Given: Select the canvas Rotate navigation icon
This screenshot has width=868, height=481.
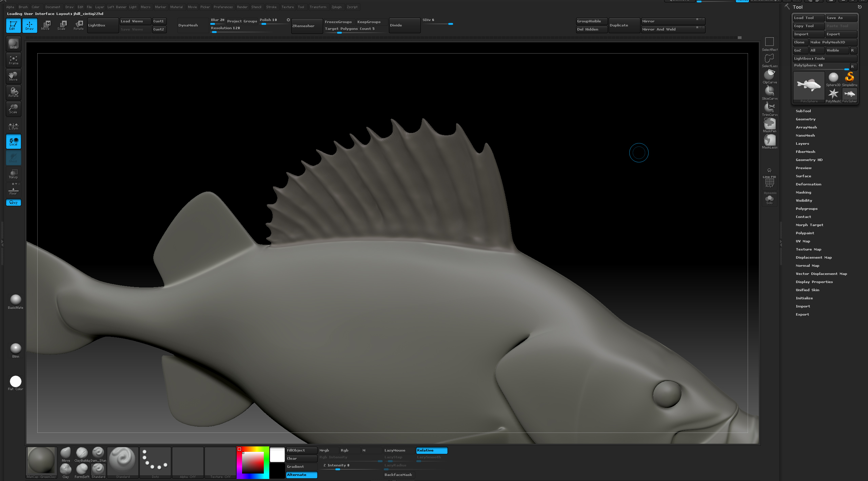Looking at the screenshot, I should 14,93.
